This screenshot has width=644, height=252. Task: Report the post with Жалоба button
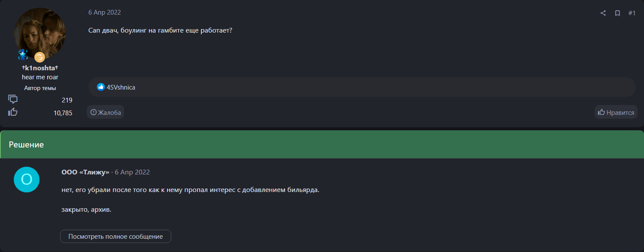point(106,112)
